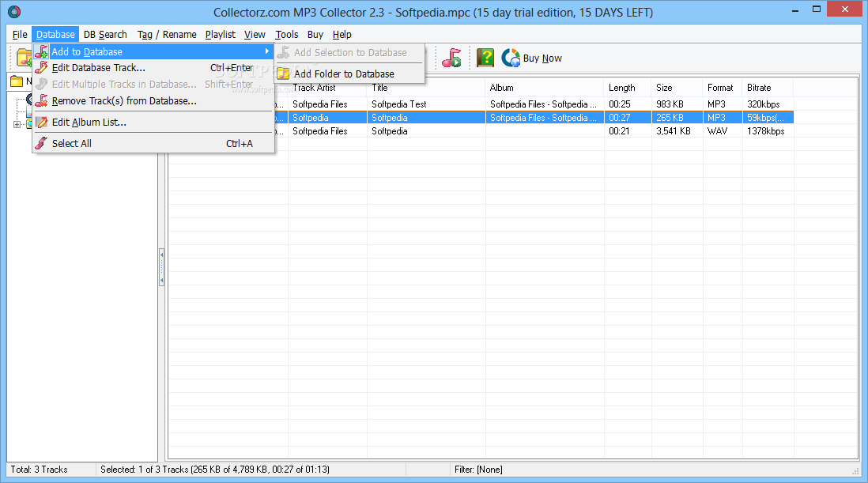This screenshot has width=868, height=483.
Task: Open the Help menu
Action: tap(342, 34)
